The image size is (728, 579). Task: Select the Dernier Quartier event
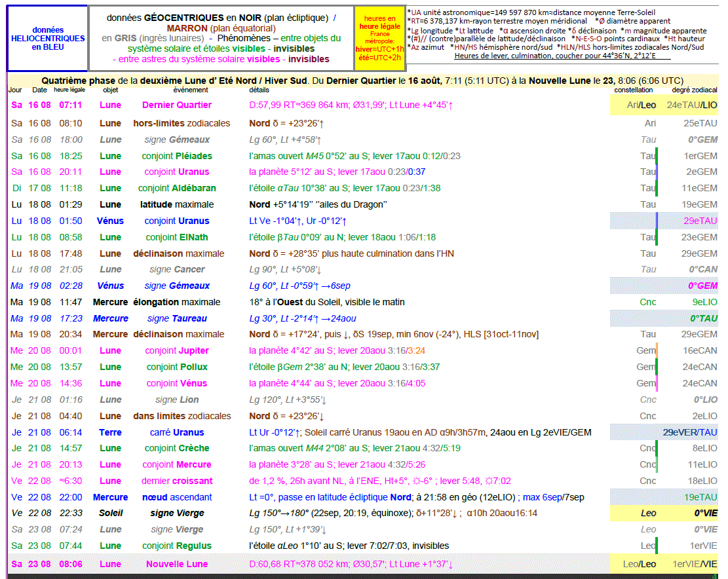[x=176, y=105]
